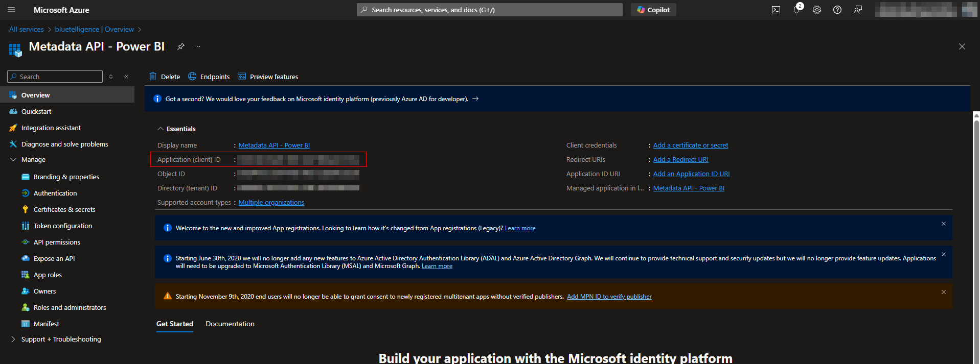Dismiss the MPN ID warning banner
Viewport: 980px width, 364px height.
coord(944,292)
